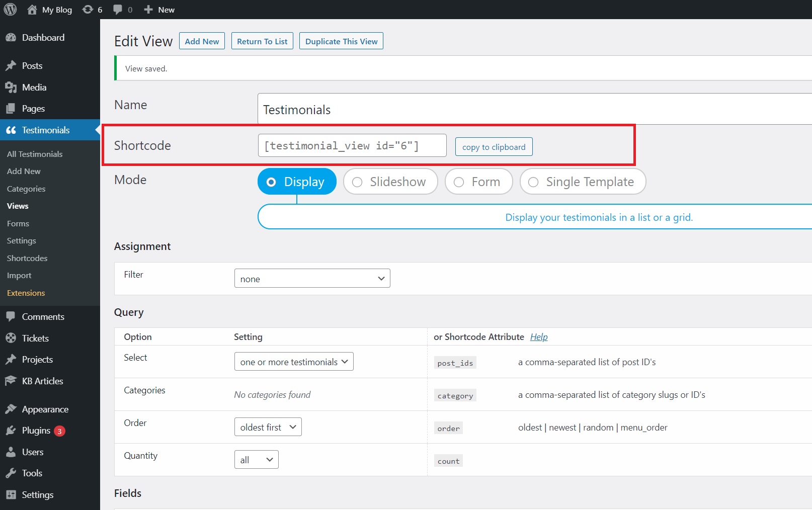
Task: Click 'Display your testimonials in a list or a grid.' text
Action: [599, 217]
